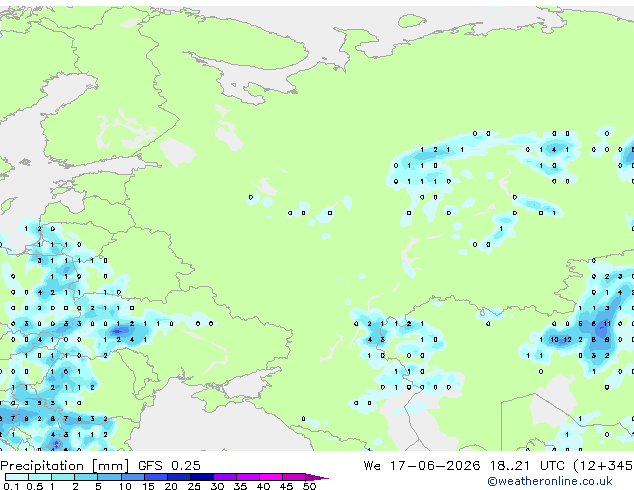
Task: Click the '25' legend label
Action: click(x=194, y=486)
